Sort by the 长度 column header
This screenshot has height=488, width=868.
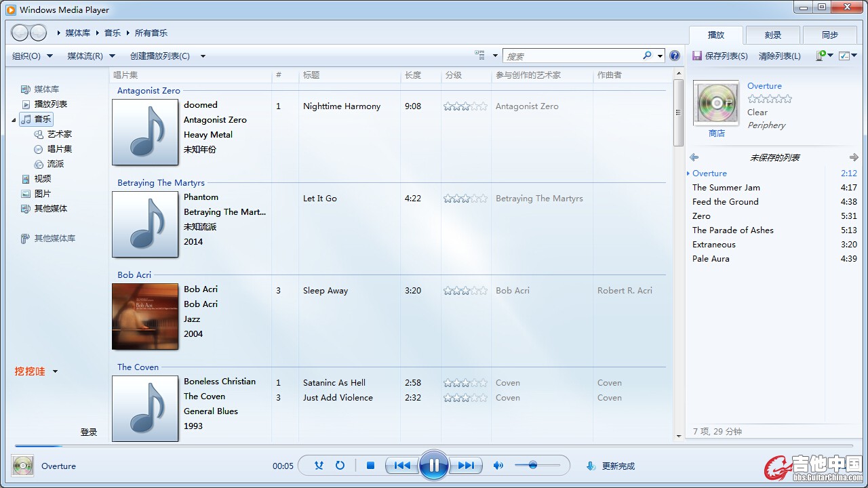(420, 75)
